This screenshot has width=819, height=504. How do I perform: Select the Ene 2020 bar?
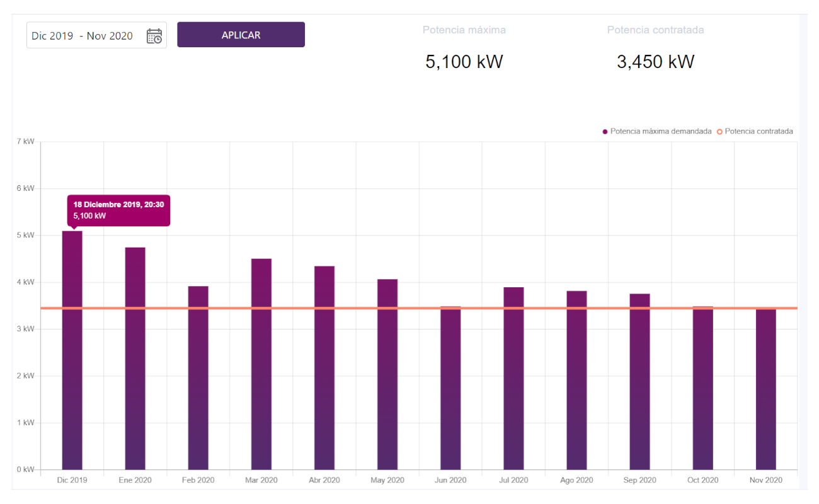click(135, 358)
